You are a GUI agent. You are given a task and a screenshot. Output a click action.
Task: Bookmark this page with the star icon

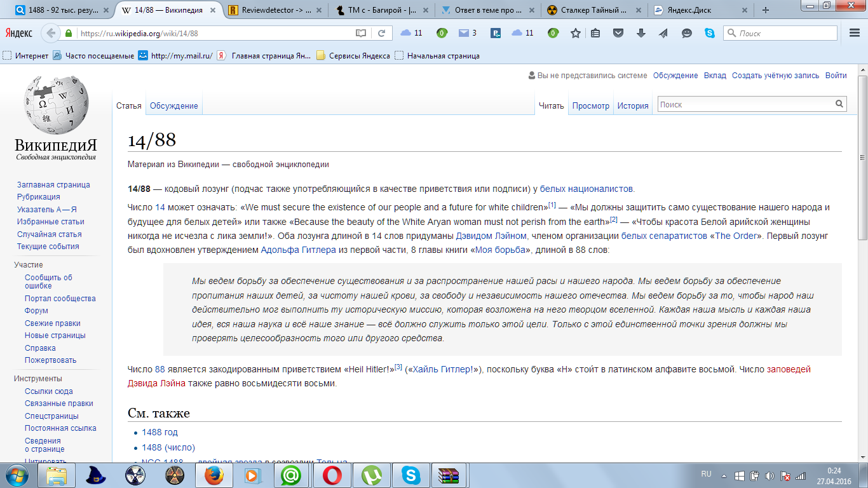coord(575,33)
